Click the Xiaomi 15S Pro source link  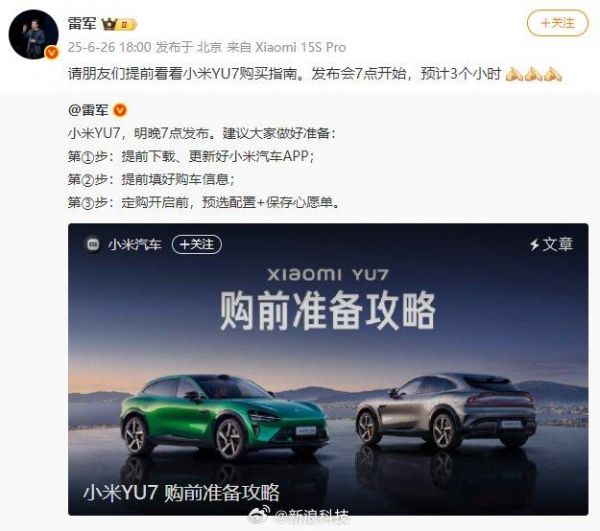(300, 47)
